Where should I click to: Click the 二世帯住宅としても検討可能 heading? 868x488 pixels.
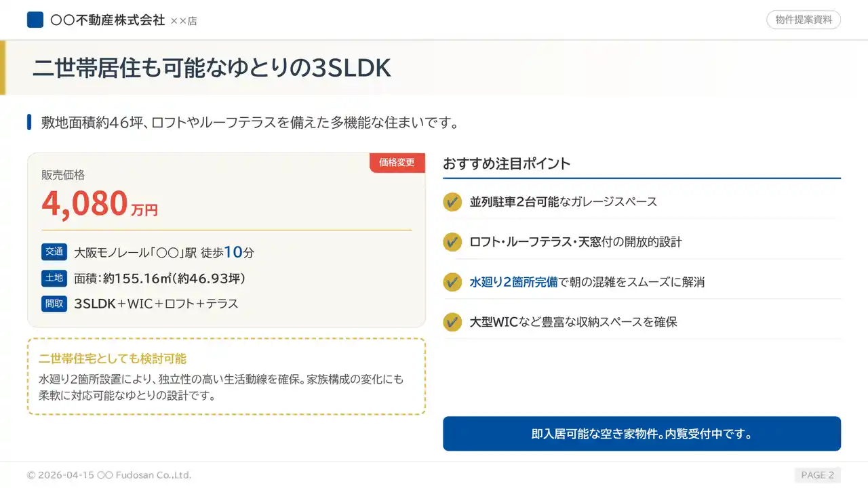(x=113, y=359)
